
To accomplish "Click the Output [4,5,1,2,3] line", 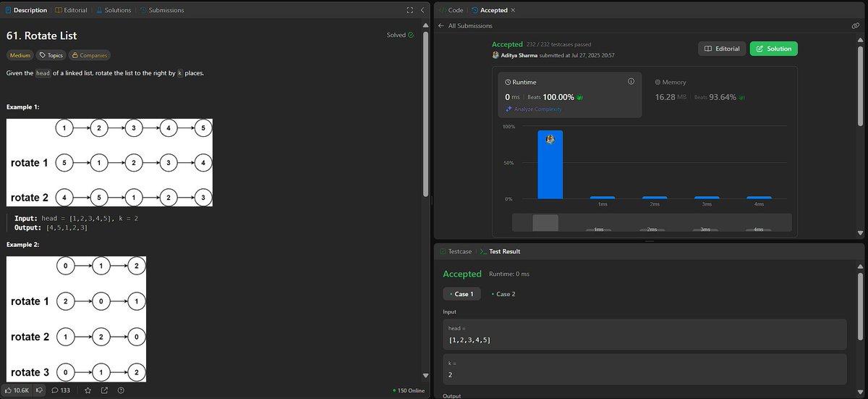I will point(51,227).
